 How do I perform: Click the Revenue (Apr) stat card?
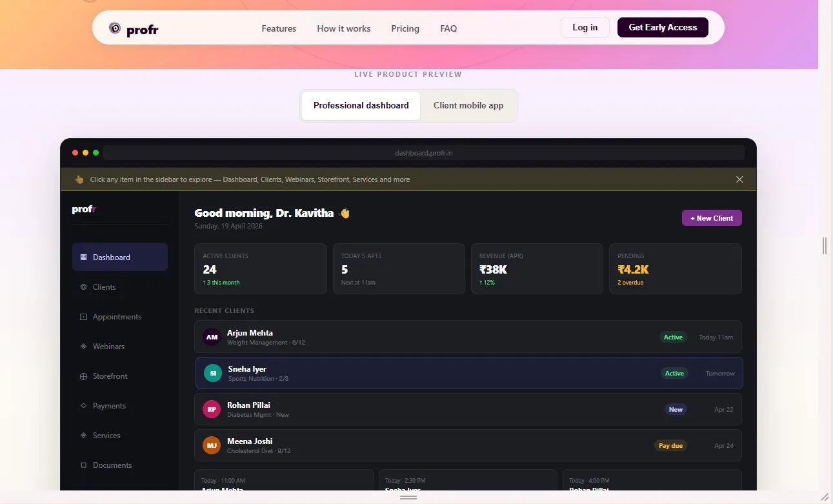click(x=537, y=268)
